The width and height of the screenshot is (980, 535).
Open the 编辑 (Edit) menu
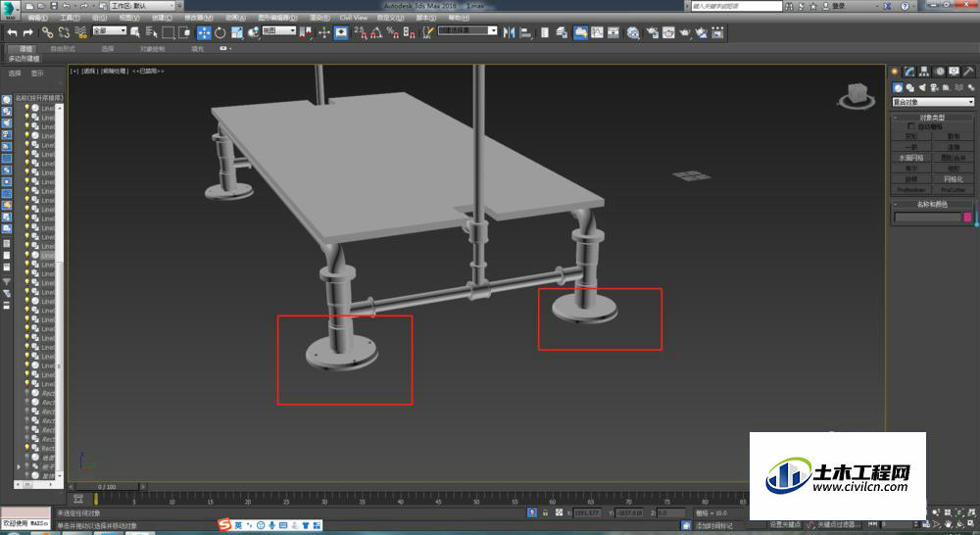(x=38, y=18)
